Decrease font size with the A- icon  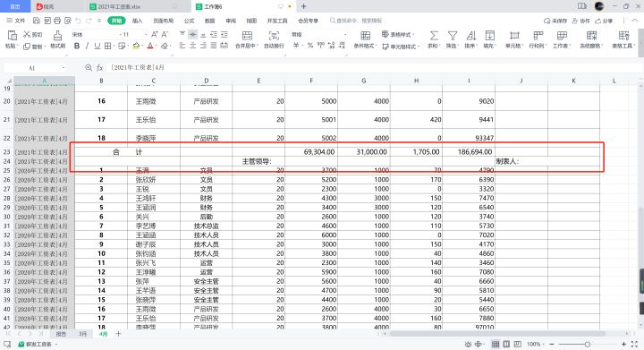165,35
